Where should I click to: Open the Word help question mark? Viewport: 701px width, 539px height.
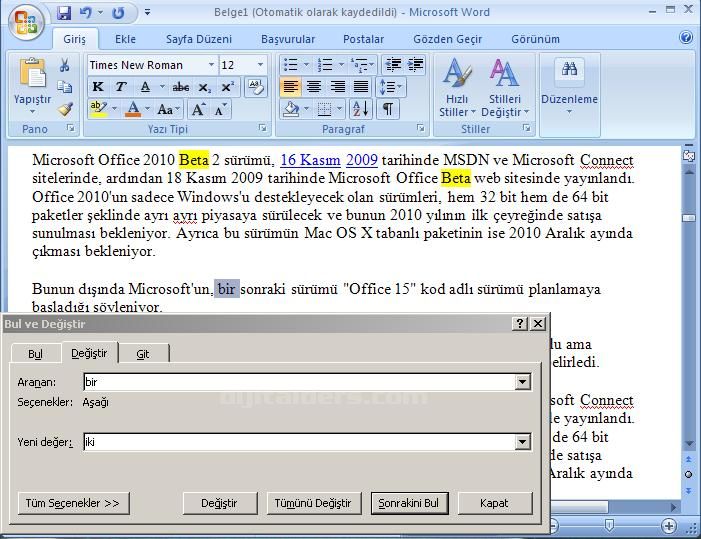coord(685,38)
